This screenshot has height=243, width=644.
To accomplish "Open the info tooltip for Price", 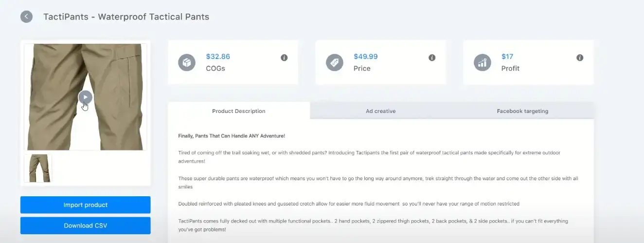I will [x=432, y=57].
